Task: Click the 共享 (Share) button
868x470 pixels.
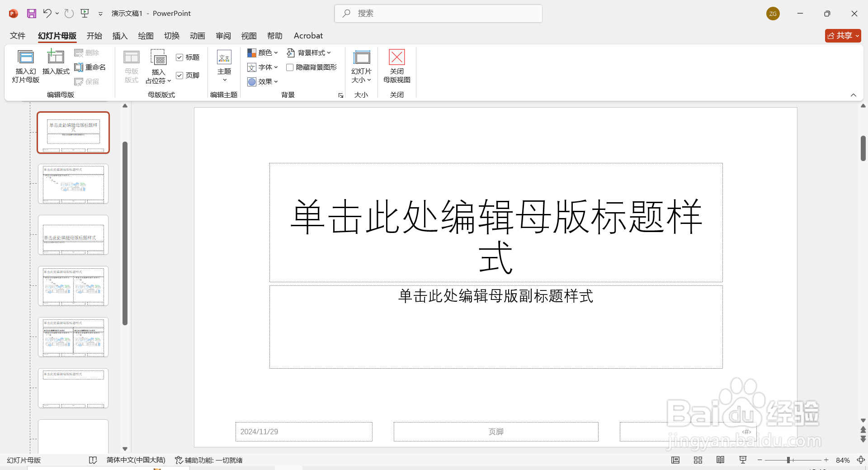Action: pos(842,35)
